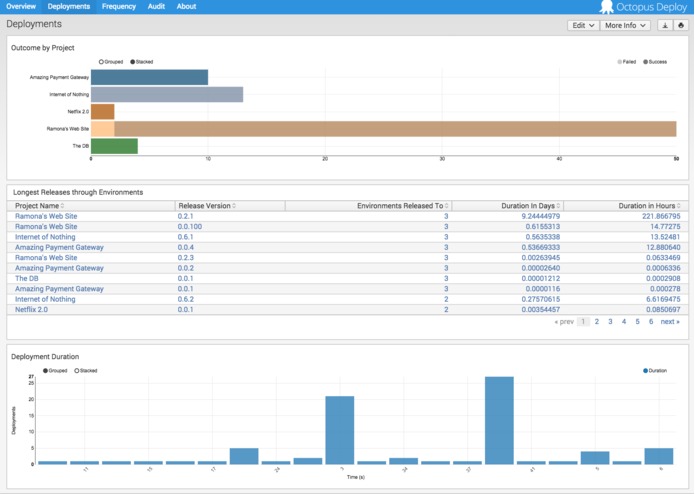Click hours value 13.52481
Screen dimensions: 695x494
665,237
